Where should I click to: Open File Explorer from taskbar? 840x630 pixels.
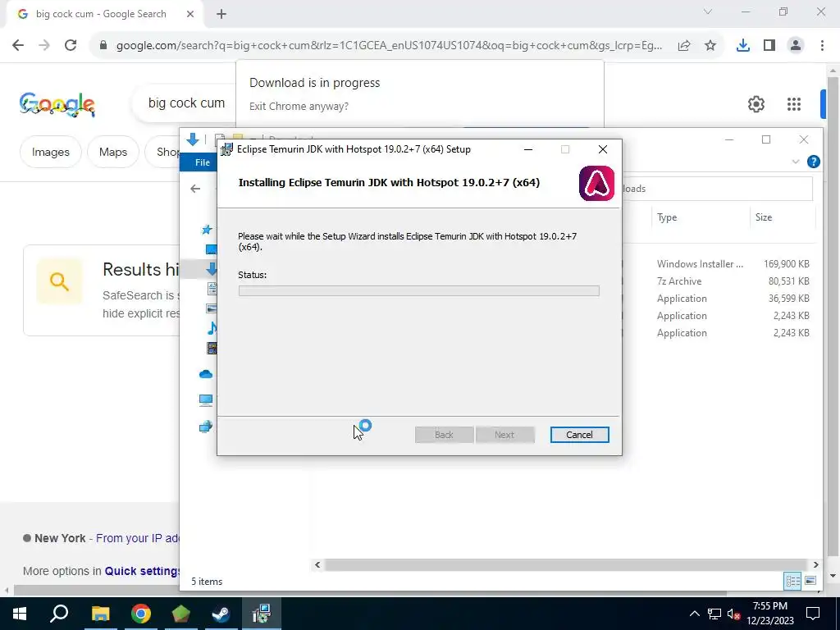tap(100, 614)
